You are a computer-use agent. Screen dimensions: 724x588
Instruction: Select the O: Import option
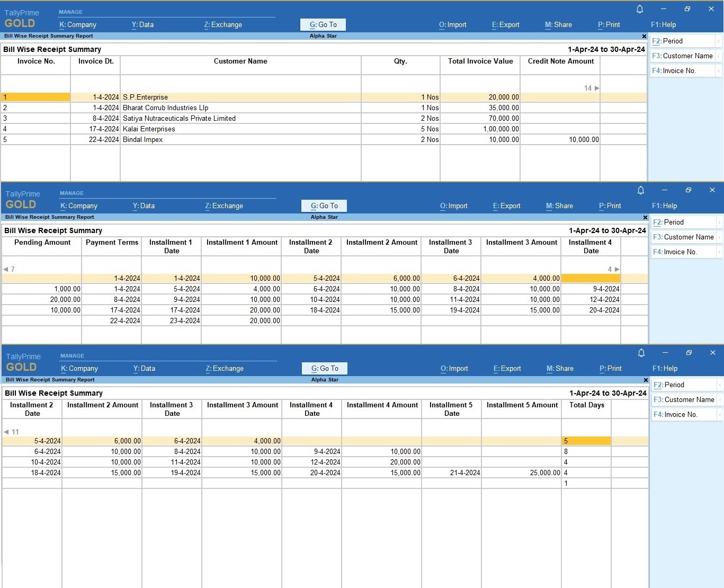click(452, 24)
